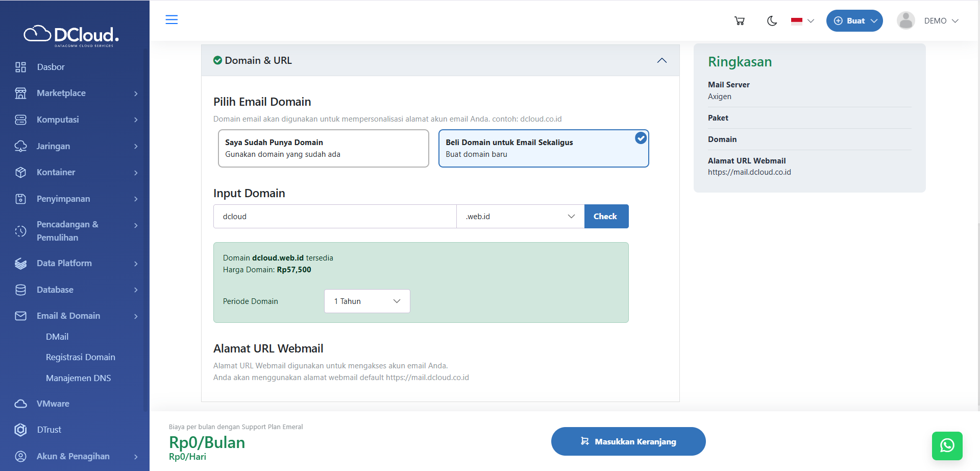Click the DEMO user avatar
This screenshot has height=471, width=980.
[905, 21]
